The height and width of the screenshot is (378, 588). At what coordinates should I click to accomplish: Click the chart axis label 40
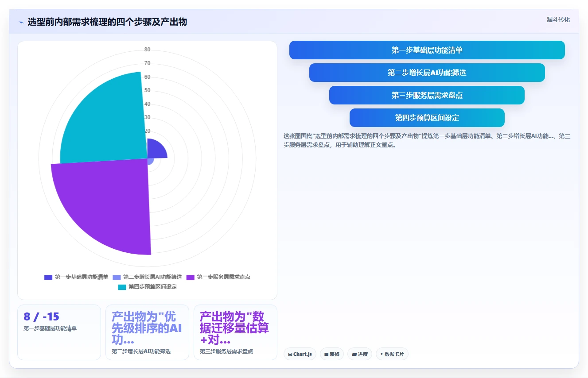click(147, 104)
